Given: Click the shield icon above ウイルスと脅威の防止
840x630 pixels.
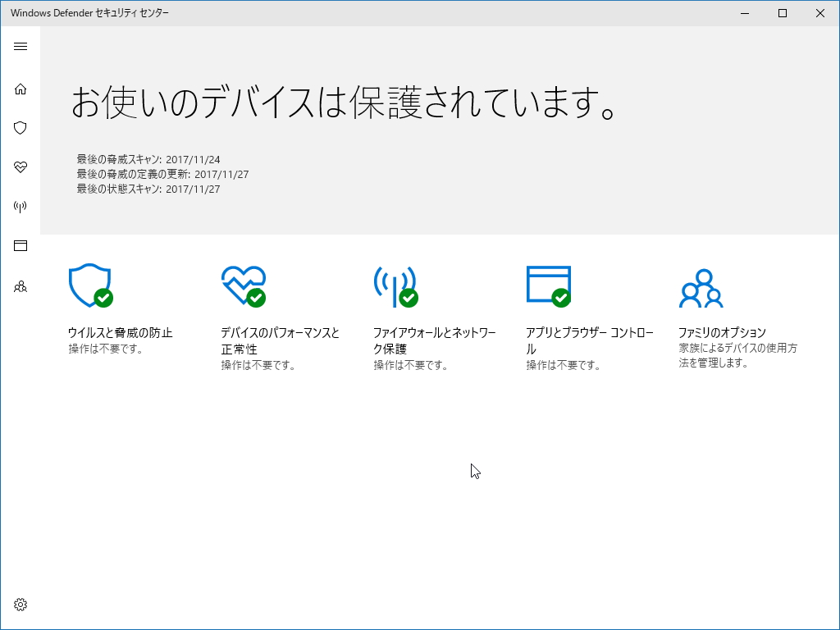Looking at the screenshot, I should pos(89,286).
